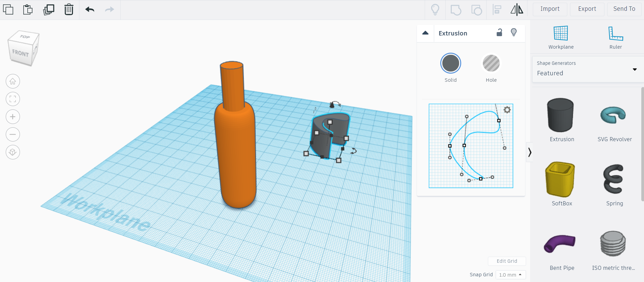Click the Copy icon in toolbar
Screen dimensions: 644x282
(x=8, y=9)
